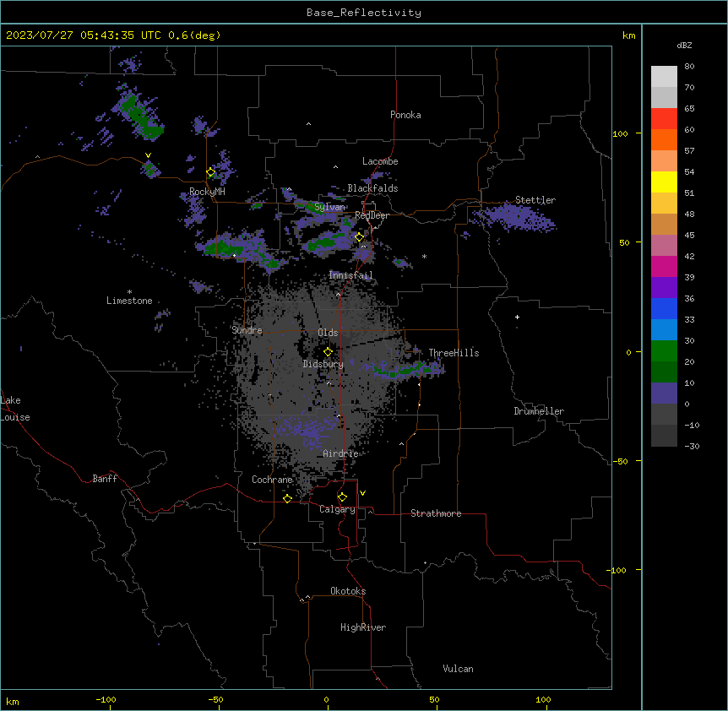Viewport: 728px width, 711px height.
Task: Click the Ponoka city label
Action: (405, 115)
